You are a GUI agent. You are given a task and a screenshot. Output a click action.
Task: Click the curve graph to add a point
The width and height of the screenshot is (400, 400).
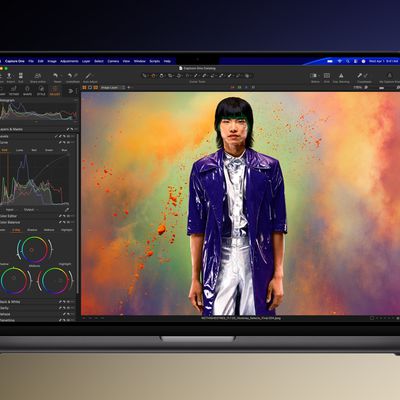pyautogui.click(x=35, y=179)
